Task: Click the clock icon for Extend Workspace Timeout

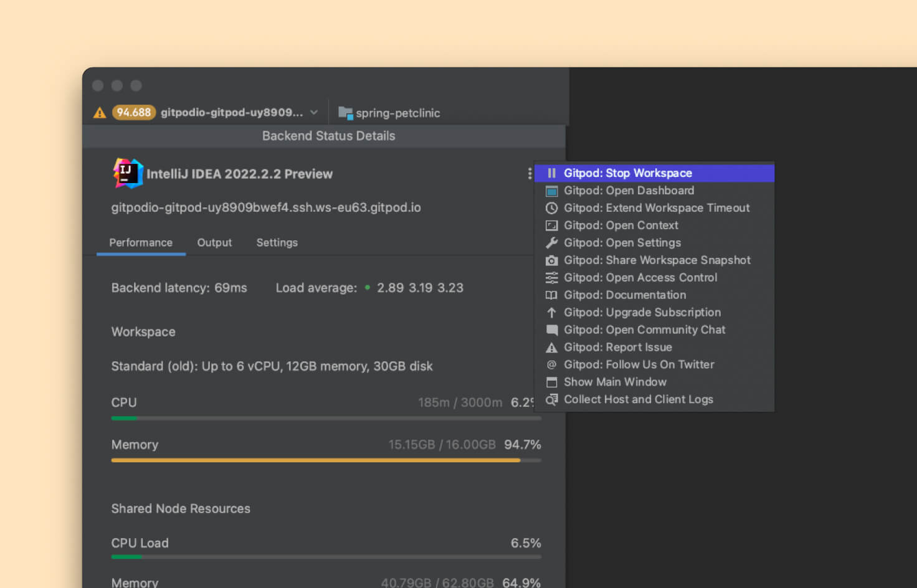Action: coord(551,208)
